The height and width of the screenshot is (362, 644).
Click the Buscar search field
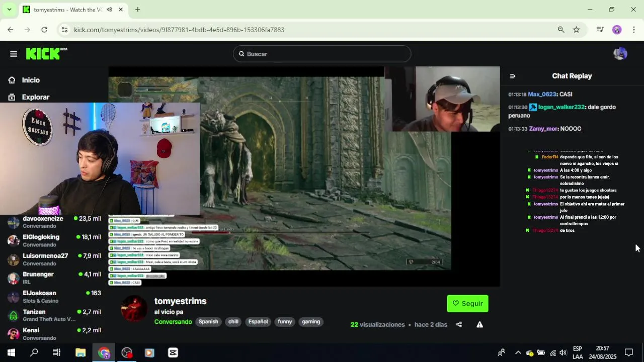[x=322, y=54]
